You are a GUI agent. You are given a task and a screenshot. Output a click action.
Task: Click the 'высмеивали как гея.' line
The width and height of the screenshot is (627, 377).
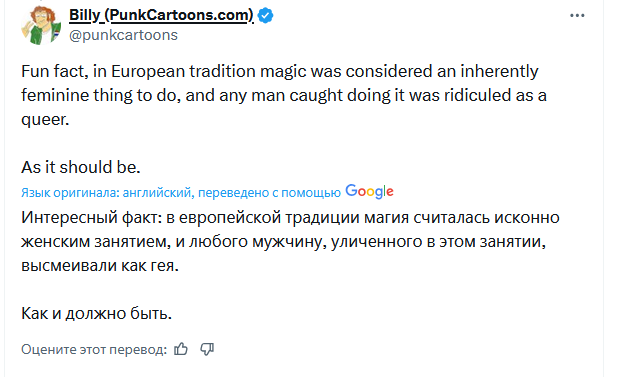click(100, 266)
